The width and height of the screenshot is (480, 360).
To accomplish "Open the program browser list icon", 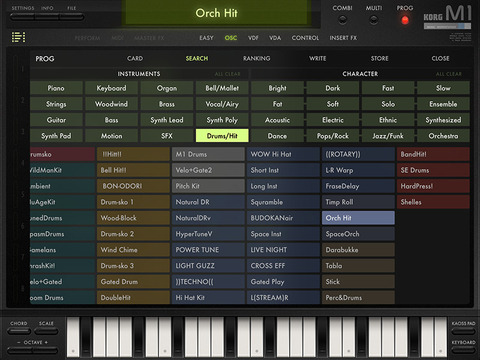I will coord(18,37).
